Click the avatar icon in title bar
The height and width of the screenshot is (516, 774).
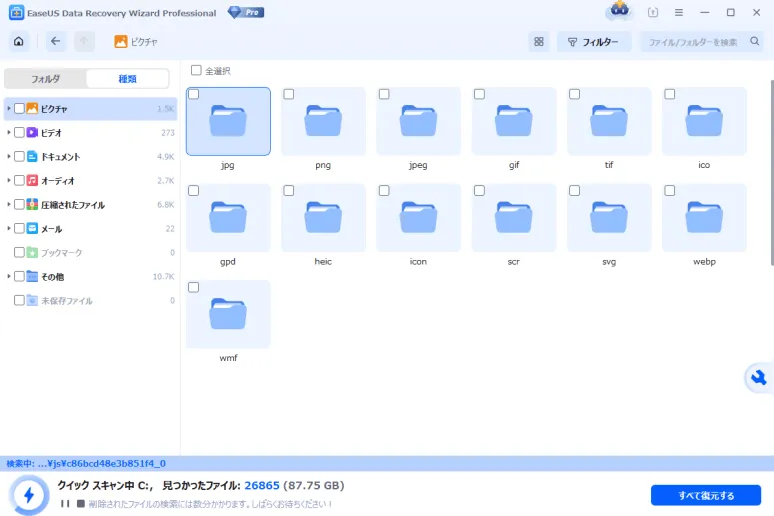(619, 12)
